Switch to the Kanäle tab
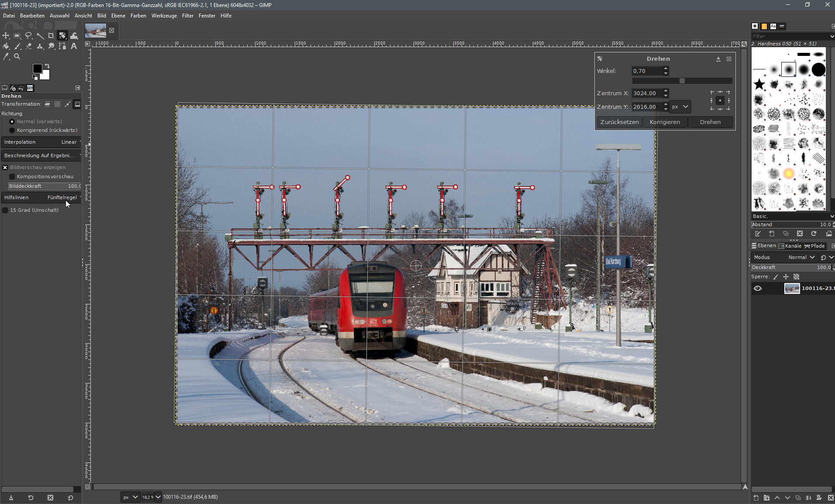The width and height of the screenshot is (835, 504). [x=790, y=246]
